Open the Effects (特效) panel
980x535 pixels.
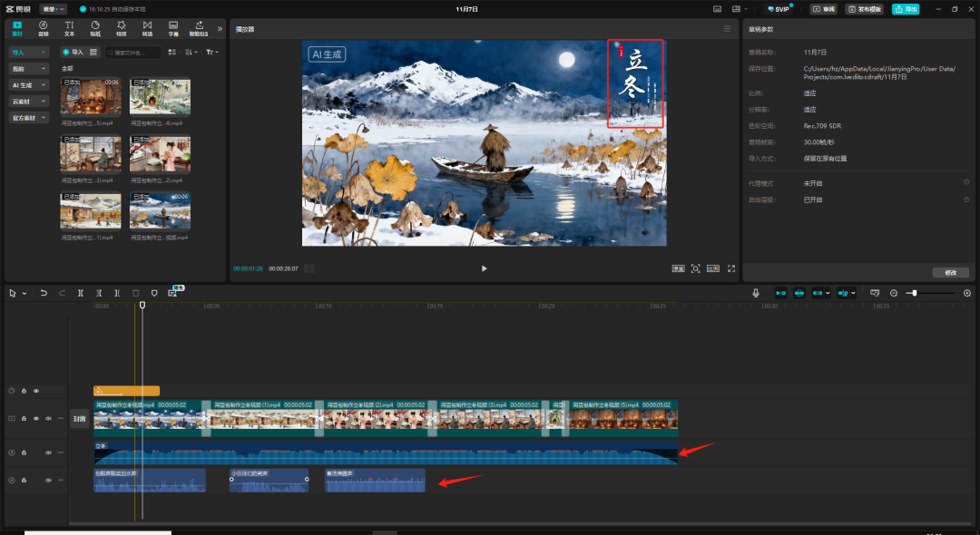coord(122,28)
